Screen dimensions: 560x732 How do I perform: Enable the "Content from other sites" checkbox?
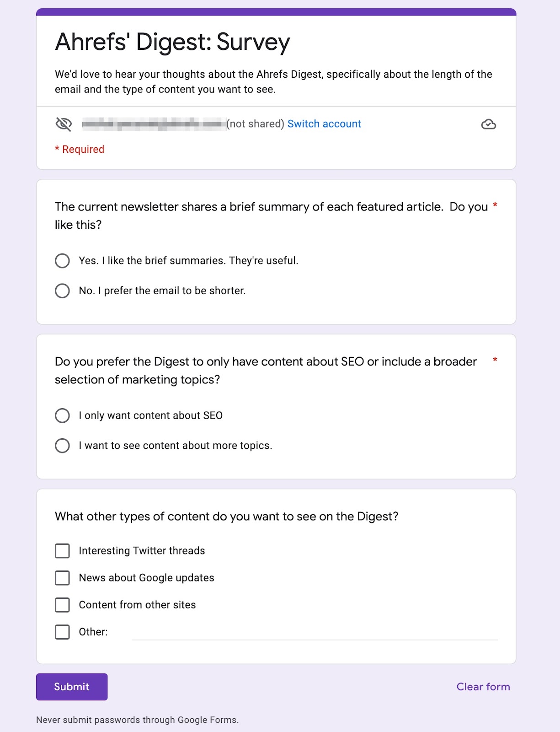[62, 605]
